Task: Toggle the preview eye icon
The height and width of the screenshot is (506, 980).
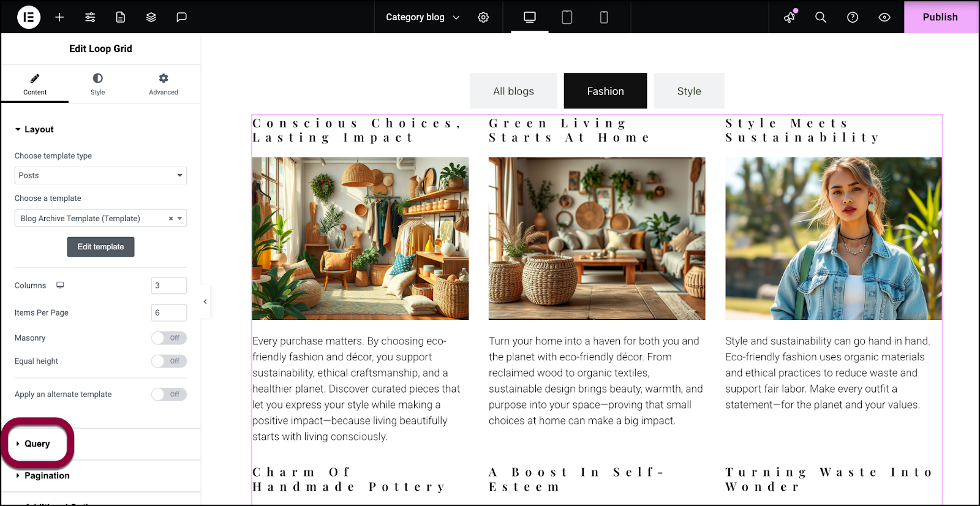Action: point(884,17)
